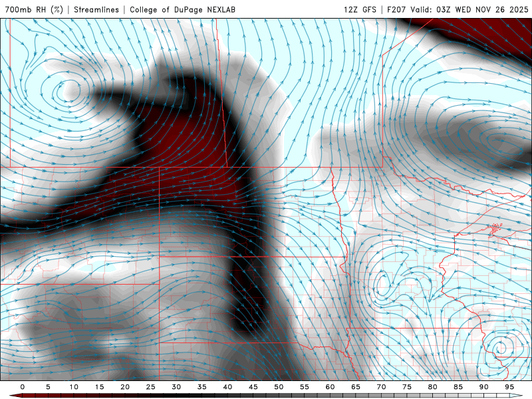Click the "700mb RH (%)" title text
The image size is (532, 399).
[34, 9]
